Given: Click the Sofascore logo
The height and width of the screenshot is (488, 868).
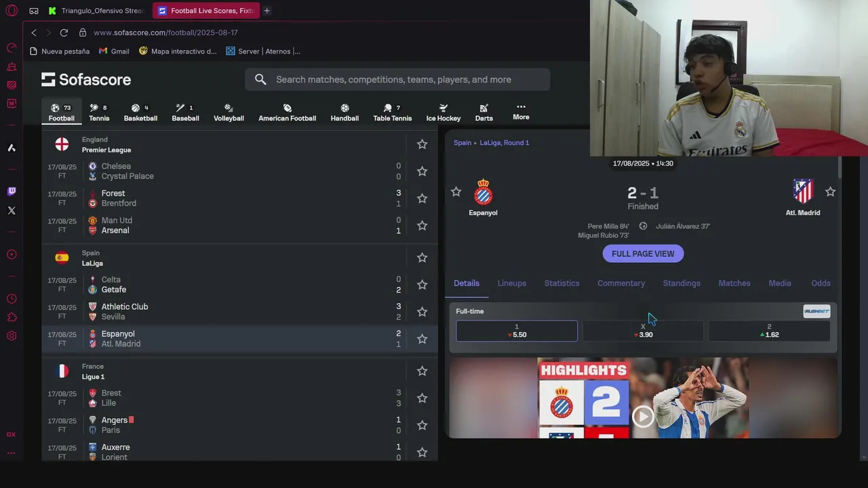Looking at the screenshot, I should point(86,79).
